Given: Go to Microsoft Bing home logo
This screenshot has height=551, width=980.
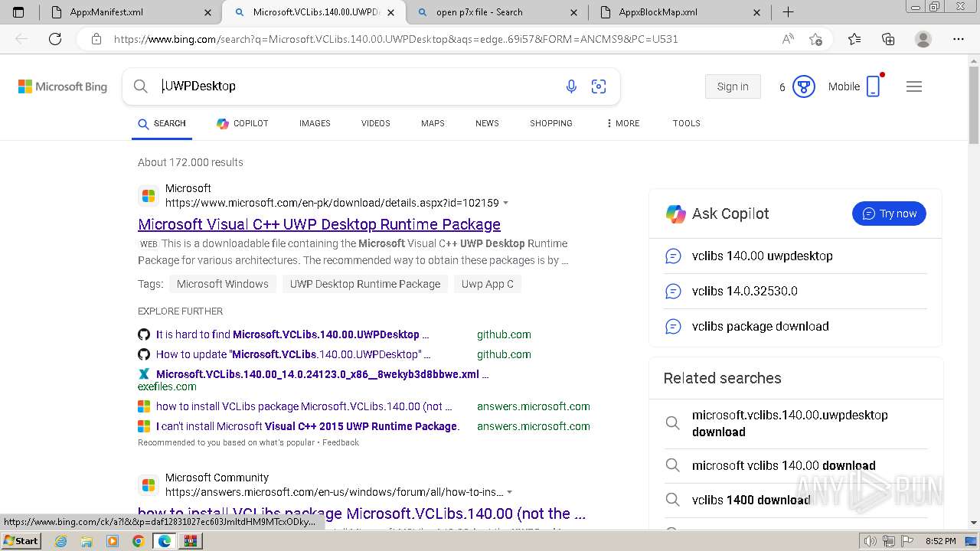Looking at the screenshot, I should [63, 86].
